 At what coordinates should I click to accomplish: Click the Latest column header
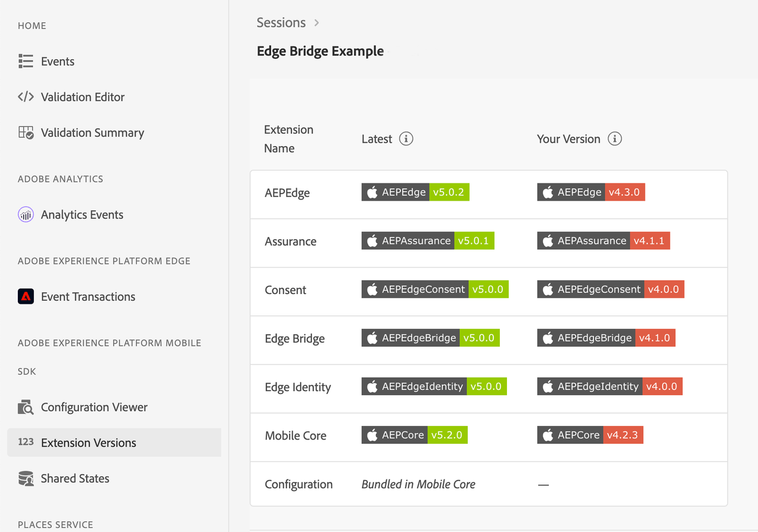tap(377, 138)
